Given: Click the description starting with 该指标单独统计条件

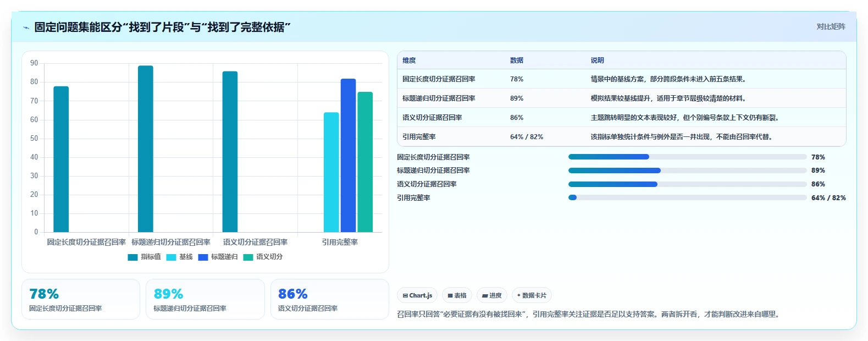Looking at the screenshot, I should 682,137.
